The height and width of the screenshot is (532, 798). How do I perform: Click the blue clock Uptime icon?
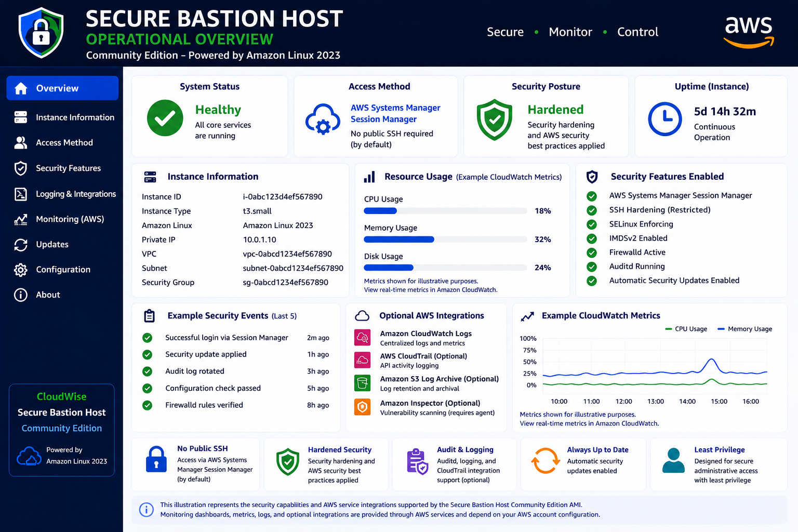[665, 119]
